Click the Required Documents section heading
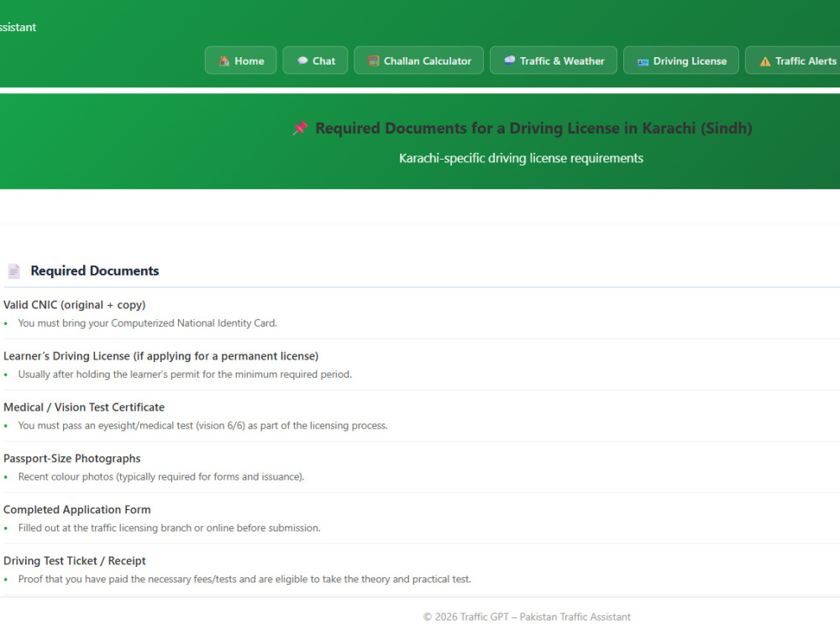840x630 pixels. (95, 271)
